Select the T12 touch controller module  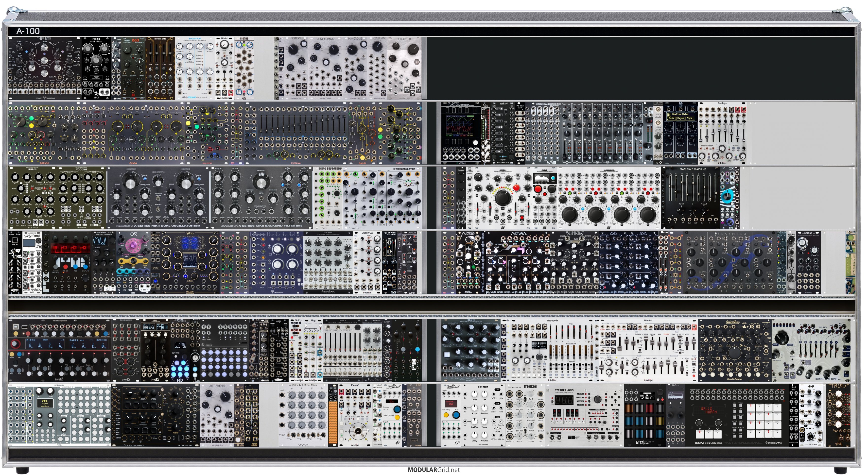(644, 415)
